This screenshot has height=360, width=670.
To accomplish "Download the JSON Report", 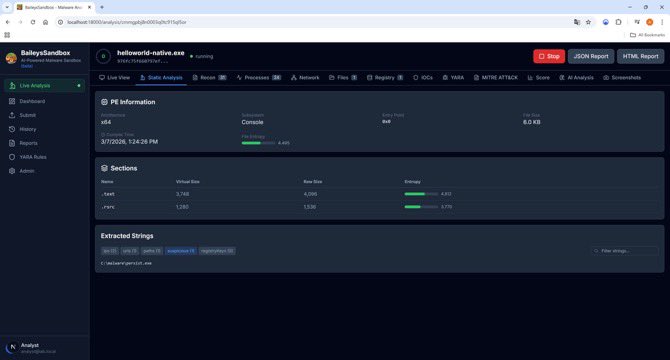I will click(x=591, y=56).
